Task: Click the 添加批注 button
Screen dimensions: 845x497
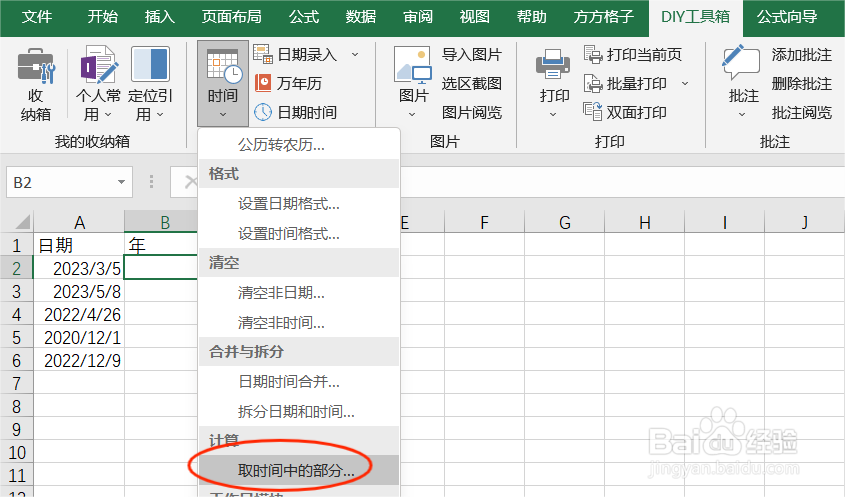Action: pos(801,54)
